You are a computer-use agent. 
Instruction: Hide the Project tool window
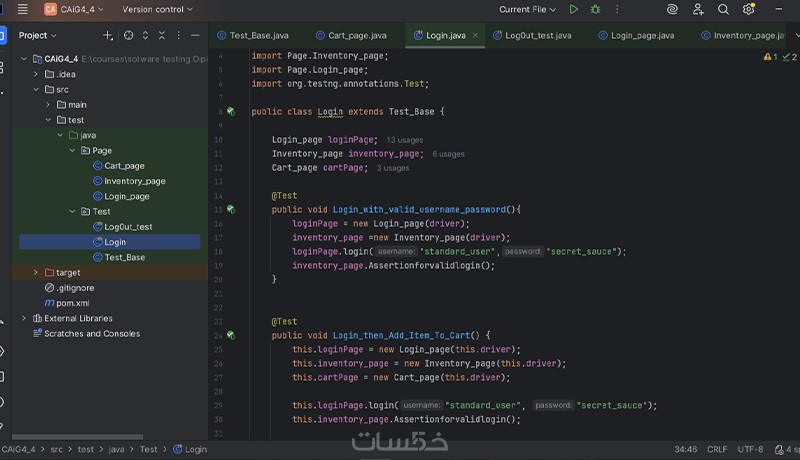195,35
